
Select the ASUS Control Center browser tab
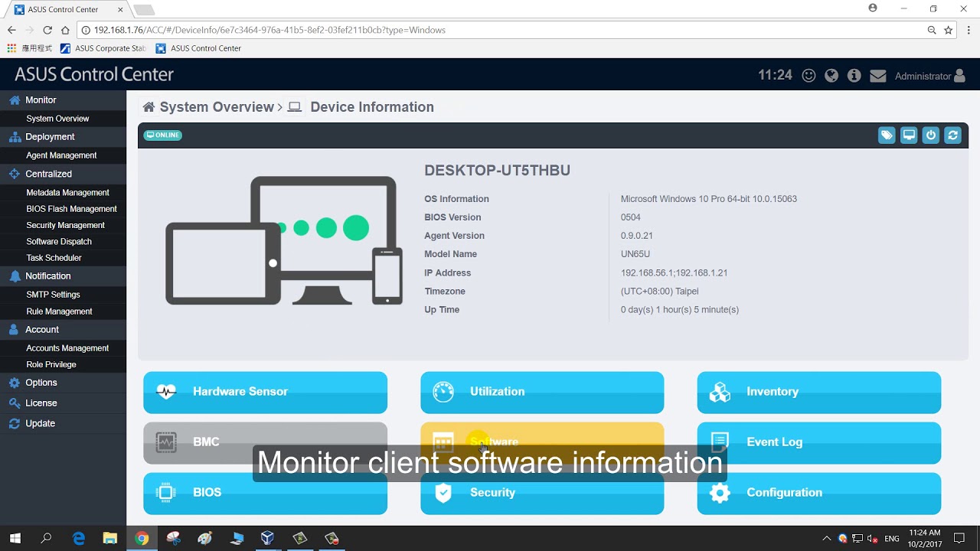(67, 9)
